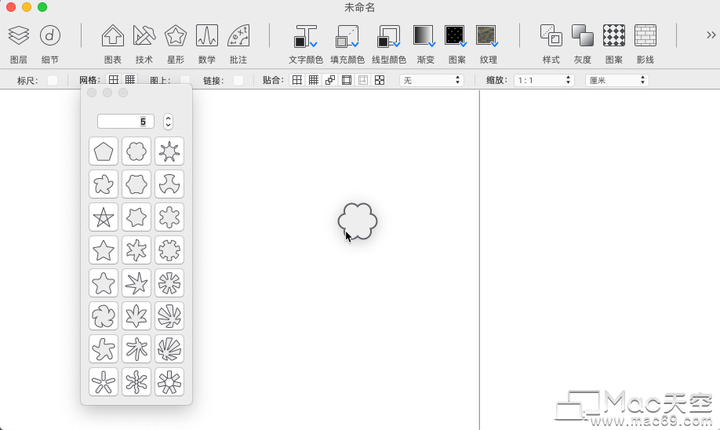720x430 pixels.
Task: Pick the pentagon shape in star palette
Action: tap(103, 151)
